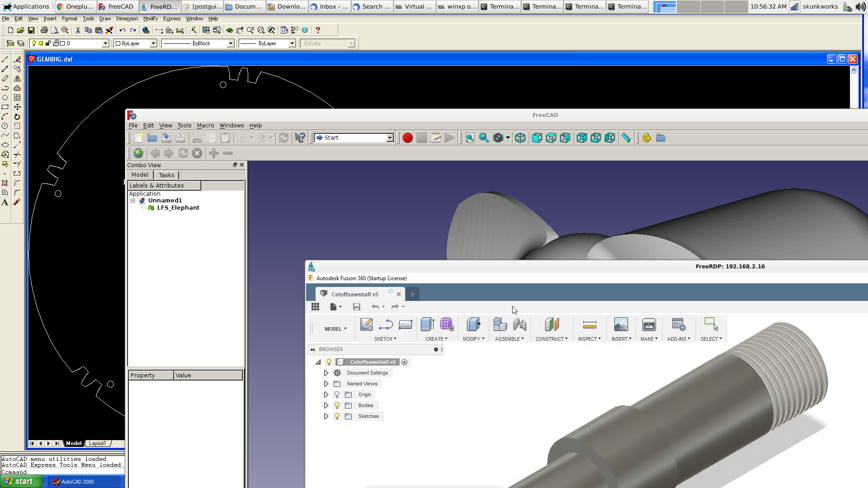Click Fusion 360 save icon
Image resolution: width=868 pixels, height=488 pixels.
[x=357, y=307]
